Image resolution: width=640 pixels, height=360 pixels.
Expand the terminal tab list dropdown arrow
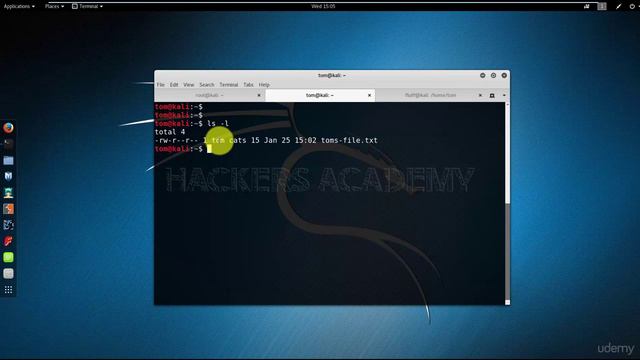pos(504,96)
